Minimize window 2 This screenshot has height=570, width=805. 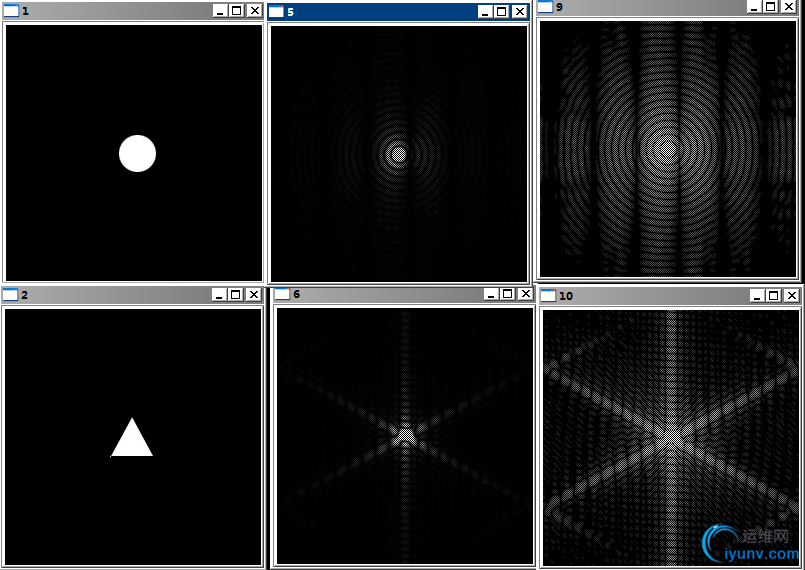click(219, 295)
